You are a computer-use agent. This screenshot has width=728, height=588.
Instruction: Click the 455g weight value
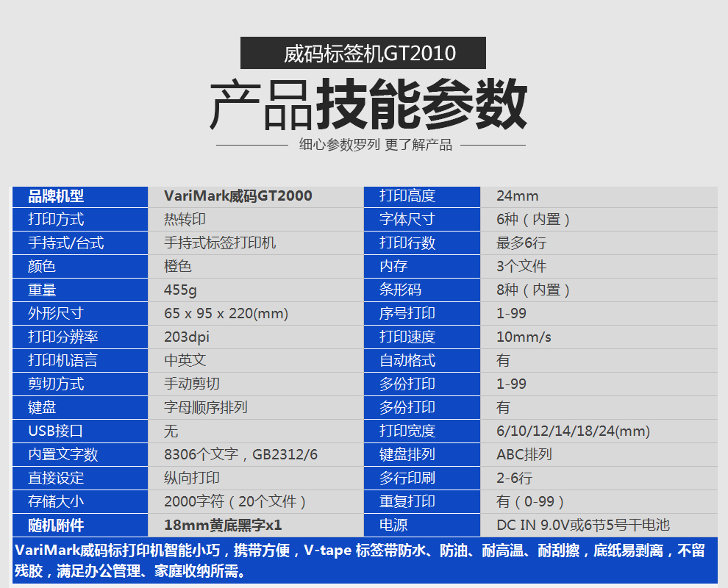click(180, 290)
